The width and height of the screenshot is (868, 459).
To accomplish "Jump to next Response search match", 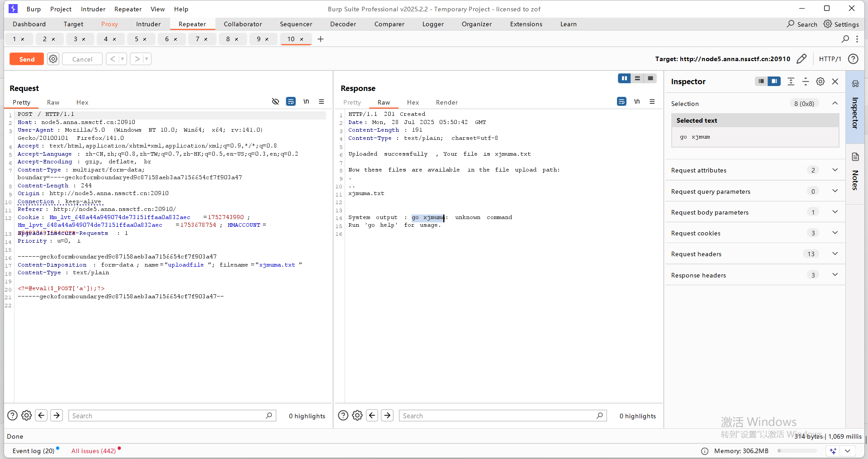I will coord(387,415).
